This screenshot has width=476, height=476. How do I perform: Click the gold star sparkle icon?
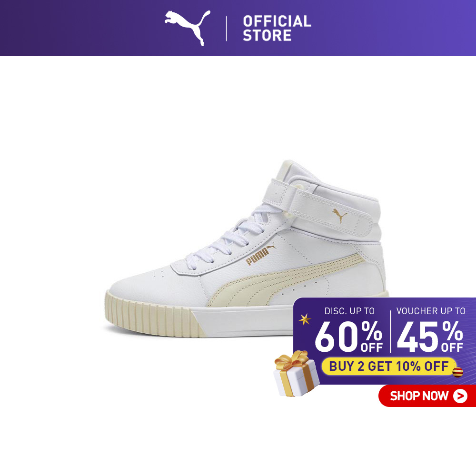coord(305,319)
